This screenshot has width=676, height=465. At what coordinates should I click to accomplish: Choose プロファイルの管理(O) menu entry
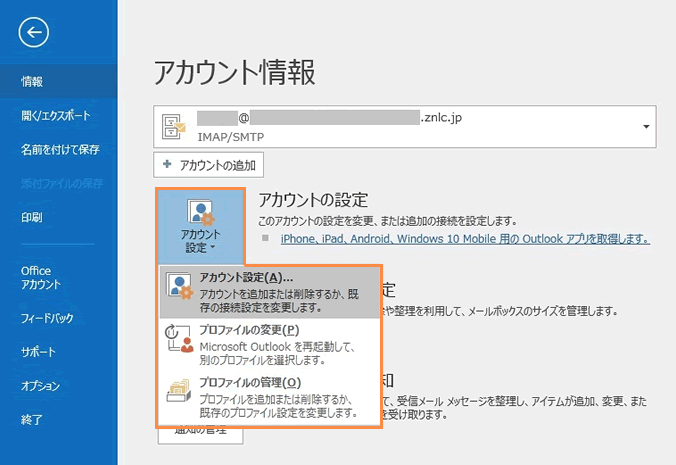[269, 397]
